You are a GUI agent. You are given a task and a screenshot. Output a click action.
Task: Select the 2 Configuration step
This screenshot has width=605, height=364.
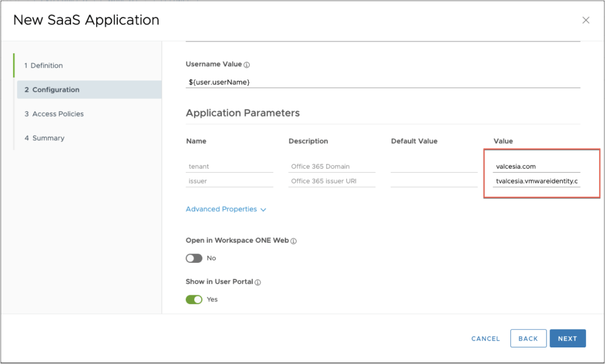52,90
